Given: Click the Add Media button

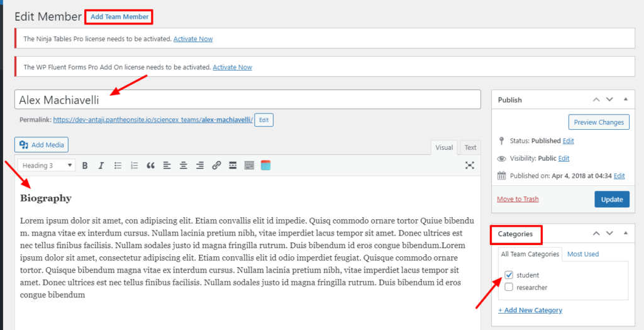Looking at the screenshot, I should pyautogui.click(x=42, y=145).
